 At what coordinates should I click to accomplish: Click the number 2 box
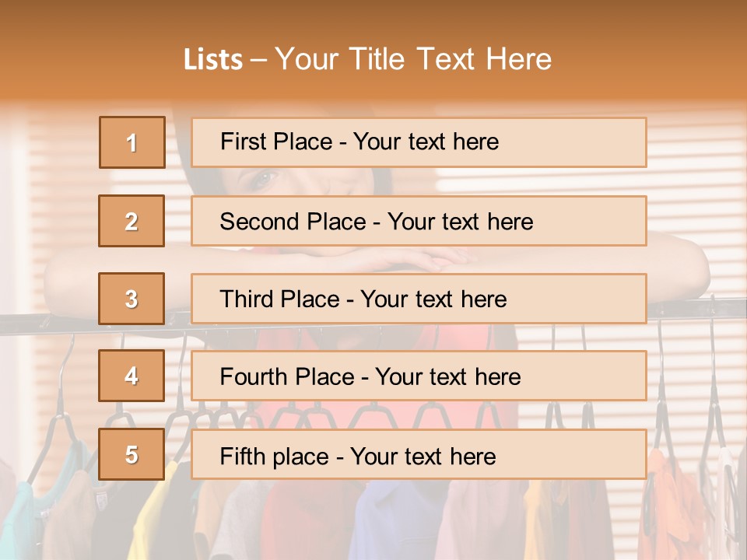(132, 221)
